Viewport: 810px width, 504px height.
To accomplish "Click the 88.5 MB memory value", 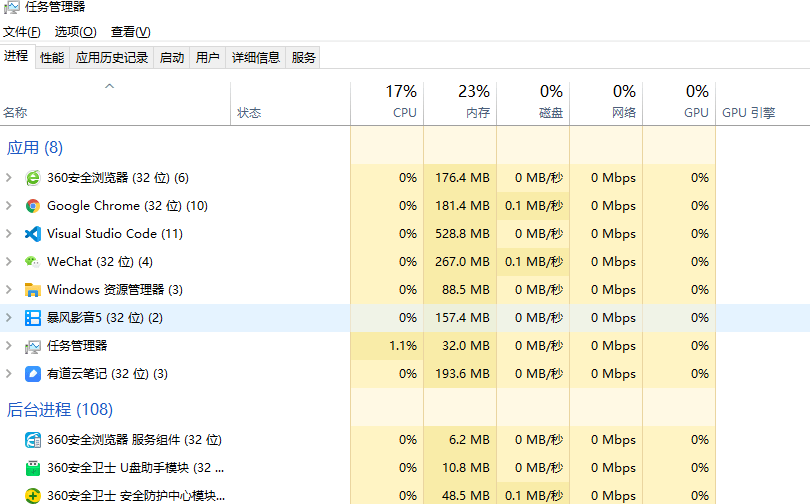I will [465, 290].
